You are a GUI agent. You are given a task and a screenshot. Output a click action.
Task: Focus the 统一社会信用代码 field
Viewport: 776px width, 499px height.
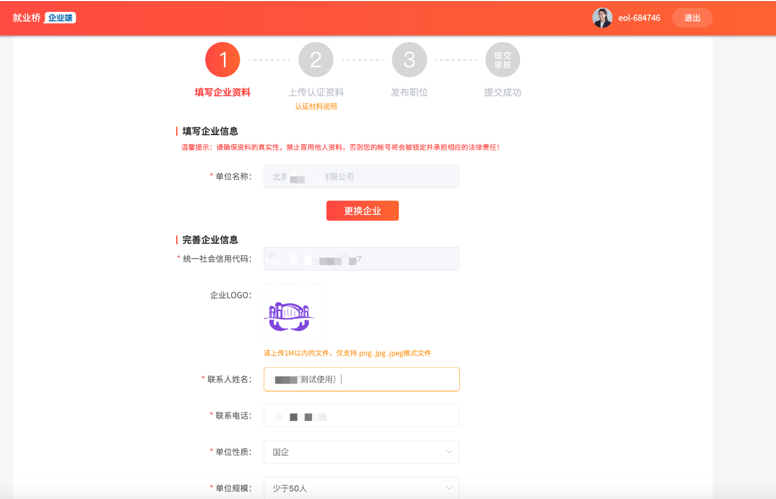pos(361,259)
